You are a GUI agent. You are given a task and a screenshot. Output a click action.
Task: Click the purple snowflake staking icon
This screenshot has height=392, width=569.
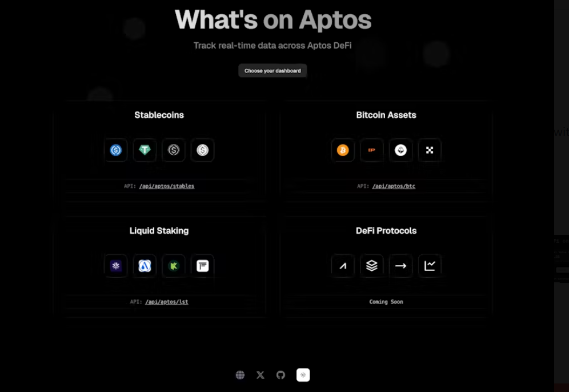point(116,266)
